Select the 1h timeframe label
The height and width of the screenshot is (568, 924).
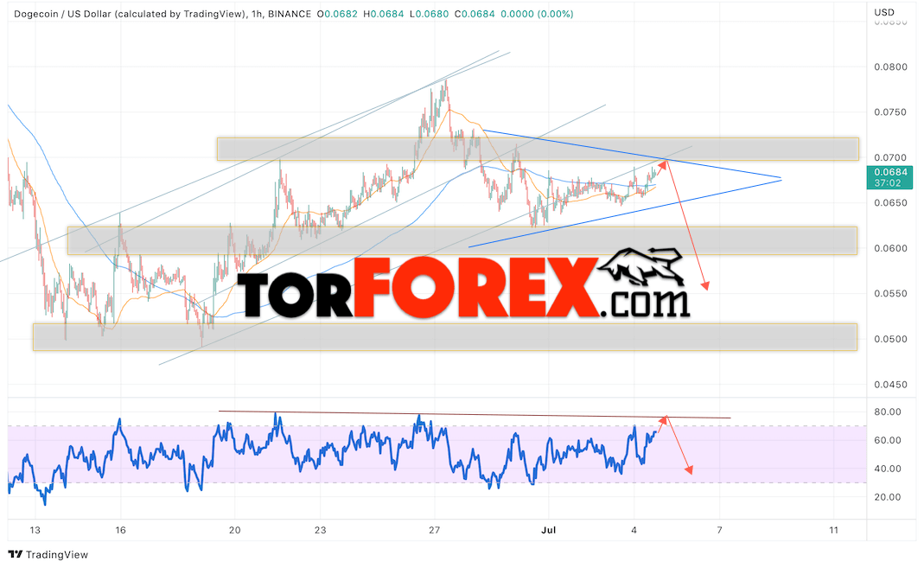point(257,14)
